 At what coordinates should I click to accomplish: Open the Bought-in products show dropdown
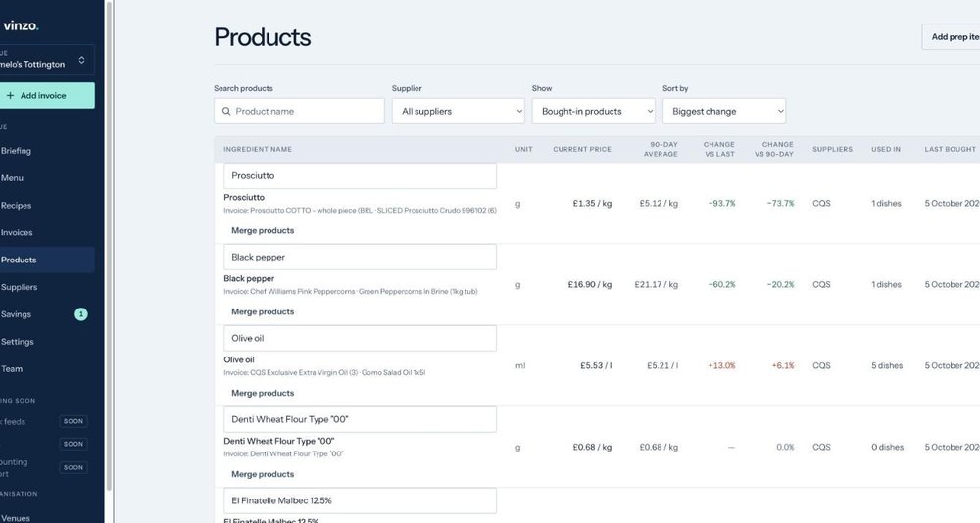593,112
